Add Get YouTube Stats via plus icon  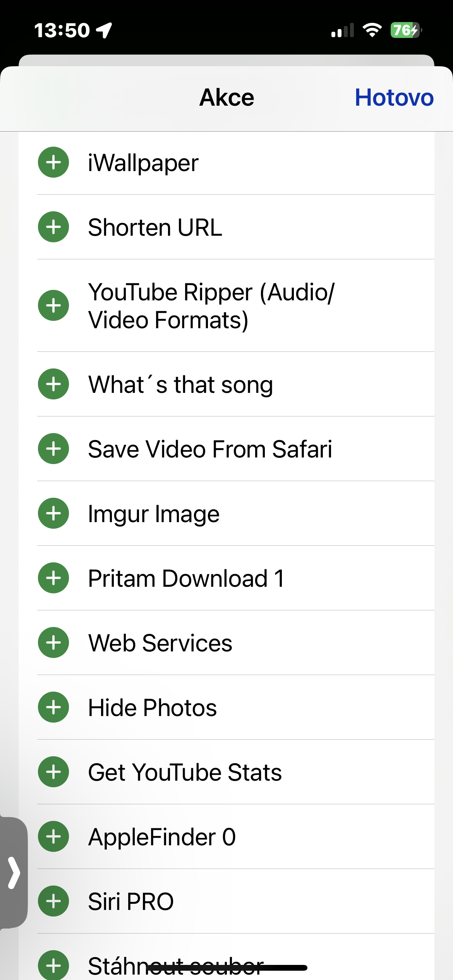click(53, 772)
